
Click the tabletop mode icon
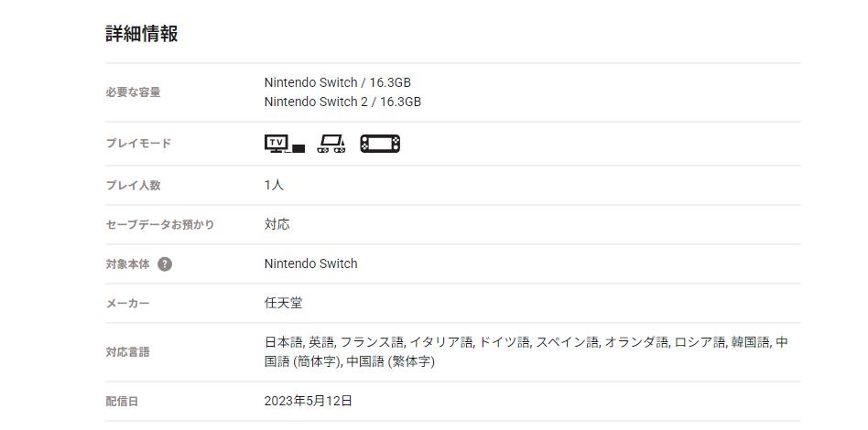tap(331, 144)
